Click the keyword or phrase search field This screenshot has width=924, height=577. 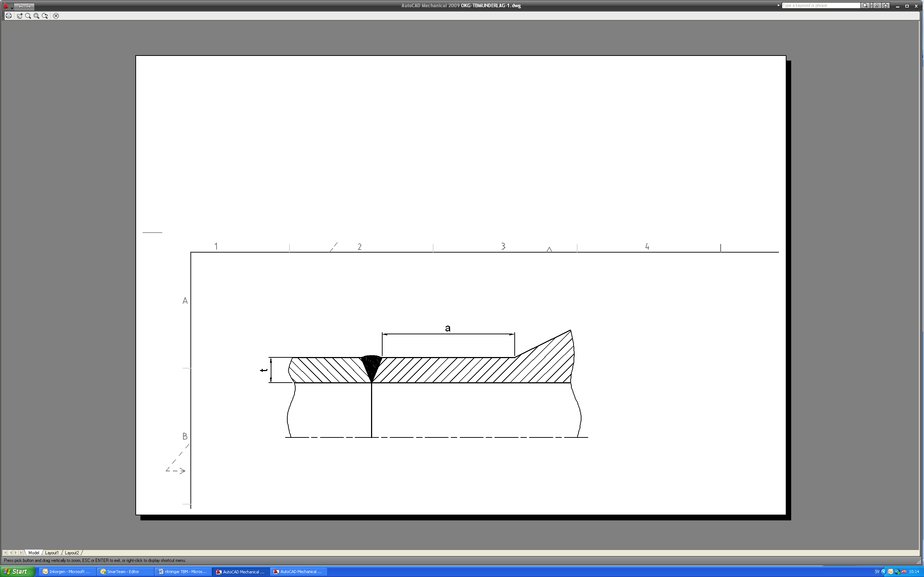click(x=821, y=5)
